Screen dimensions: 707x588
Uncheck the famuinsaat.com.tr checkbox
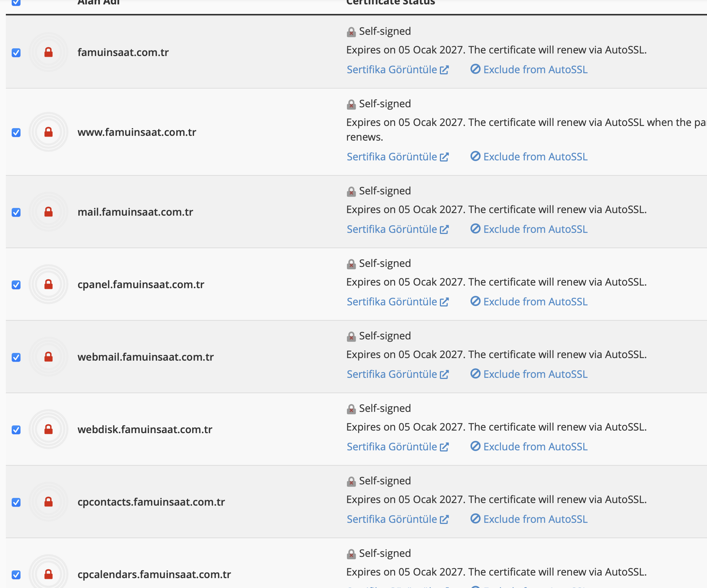(16, 53)
